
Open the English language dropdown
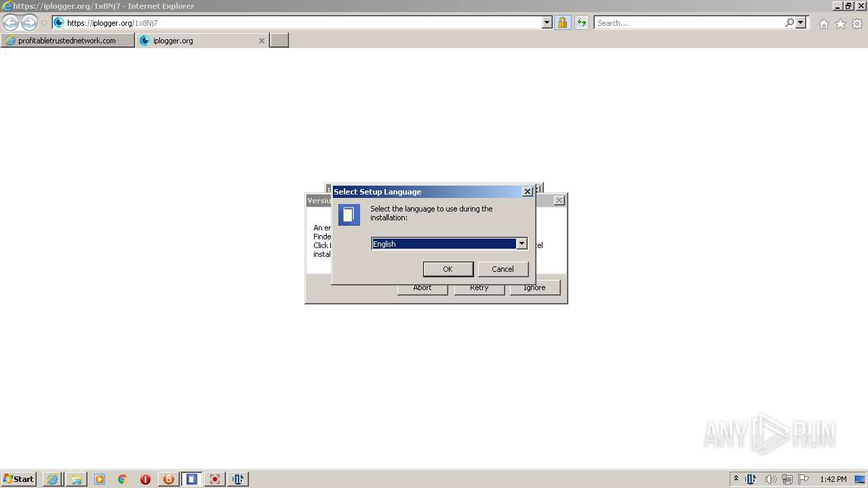click(x=521, y=244)
